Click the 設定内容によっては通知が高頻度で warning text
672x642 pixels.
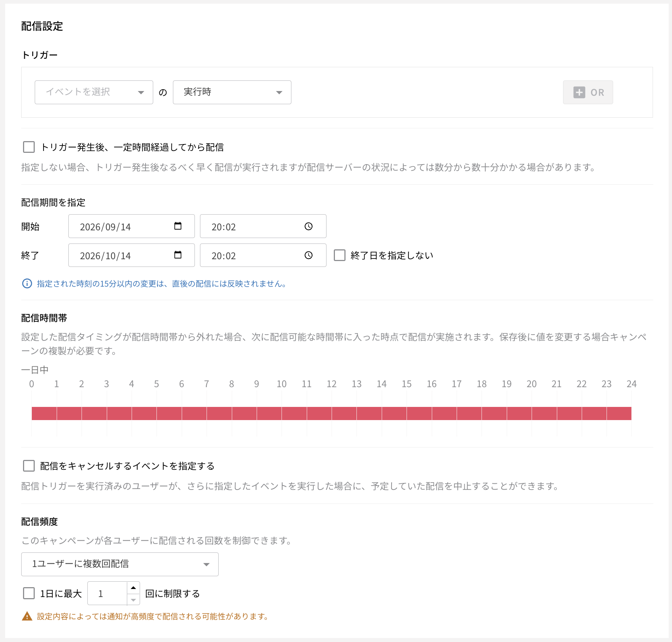click(x=152, y=616)
